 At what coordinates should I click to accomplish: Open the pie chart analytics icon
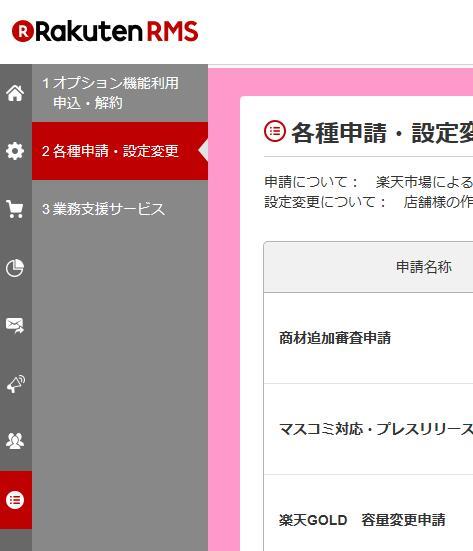tap(15, 268)
